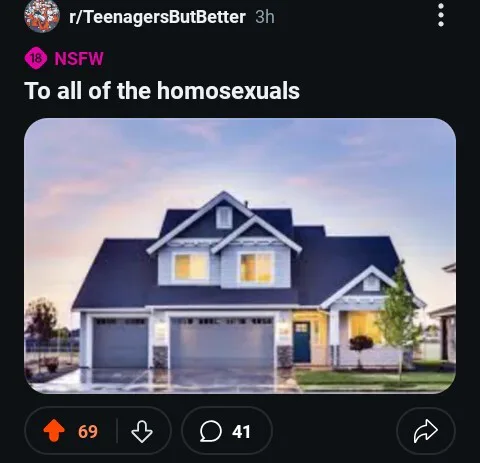Downvote the post with the down arrow

(142, 431)
